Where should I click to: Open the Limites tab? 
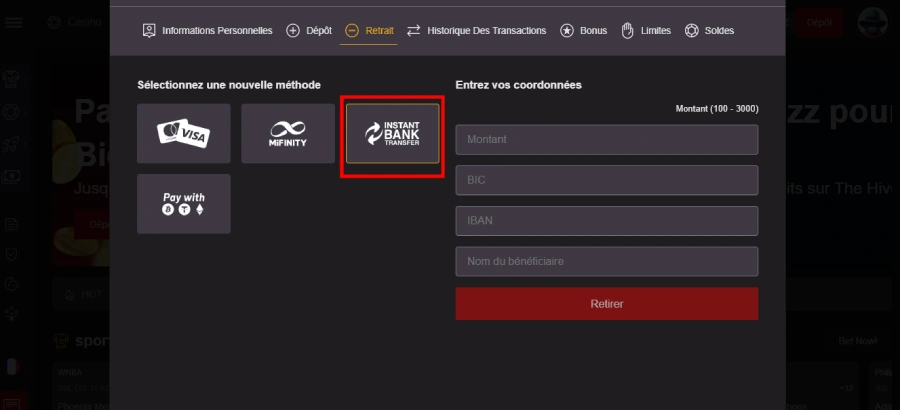646,30
